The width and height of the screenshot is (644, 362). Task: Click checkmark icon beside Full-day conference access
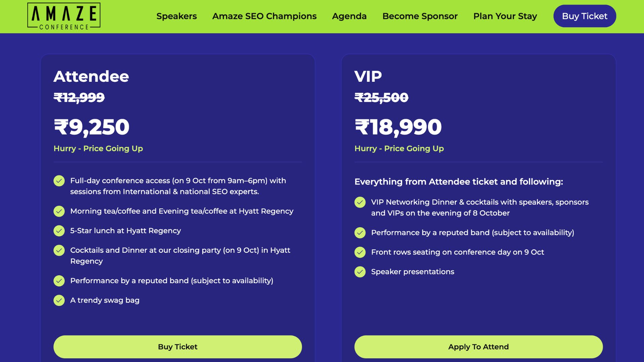tap(59, 181)
